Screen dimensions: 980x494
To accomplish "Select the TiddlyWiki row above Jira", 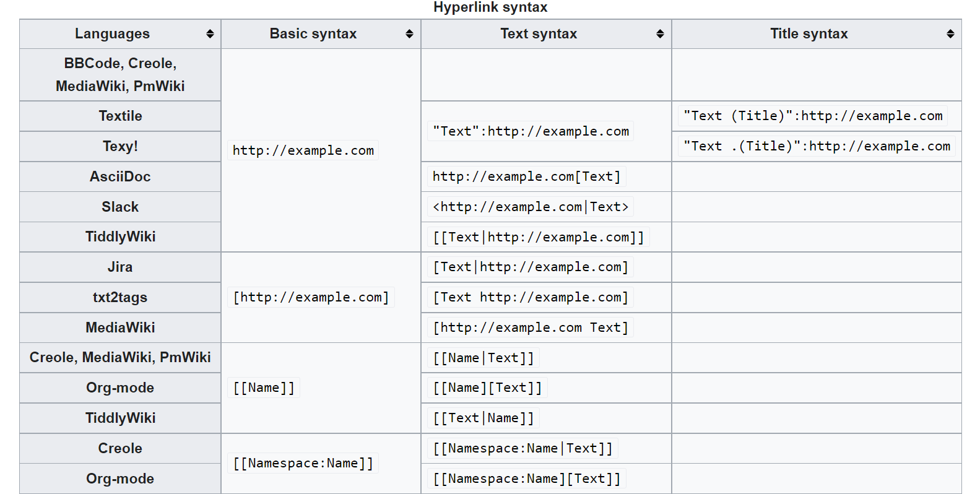I will 120,237.
